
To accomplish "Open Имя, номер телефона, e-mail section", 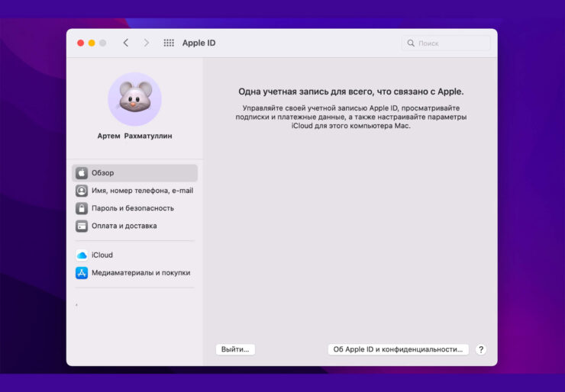I will pyautogui.click(x=135, y=191).
